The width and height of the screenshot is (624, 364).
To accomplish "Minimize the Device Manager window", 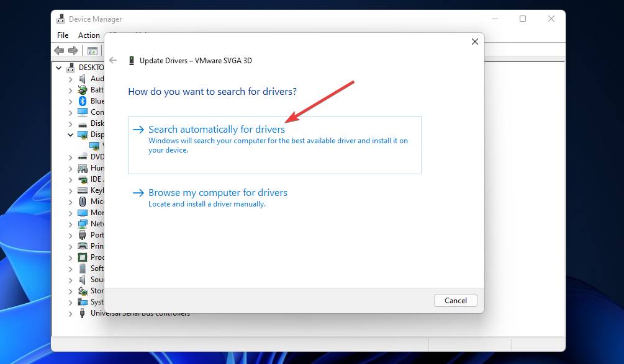I will [495, 19].
